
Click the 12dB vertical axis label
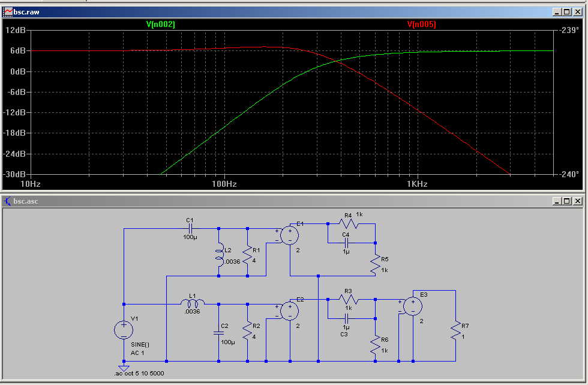pyautogui.click(x=16, y=30)
